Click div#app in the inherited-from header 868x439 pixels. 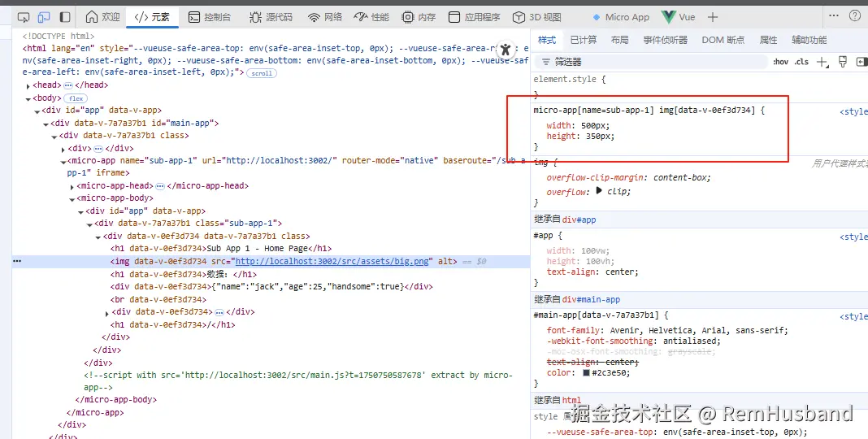(579, 219)
